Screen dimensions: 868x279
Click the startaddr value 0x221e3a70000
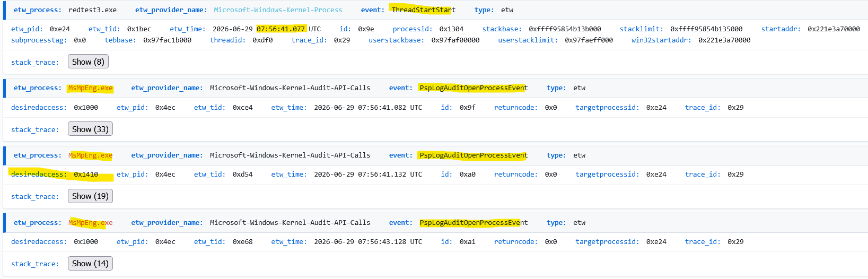834,29
